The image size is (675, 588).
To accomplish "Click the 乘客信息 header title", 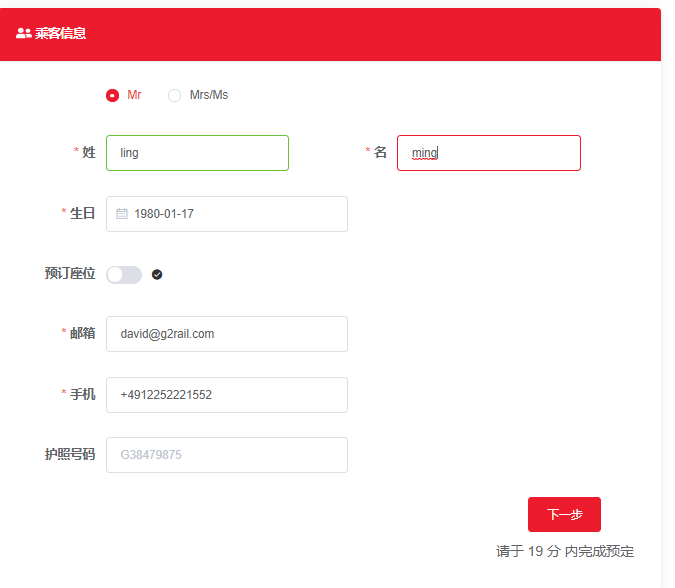I will click(60, 33).
